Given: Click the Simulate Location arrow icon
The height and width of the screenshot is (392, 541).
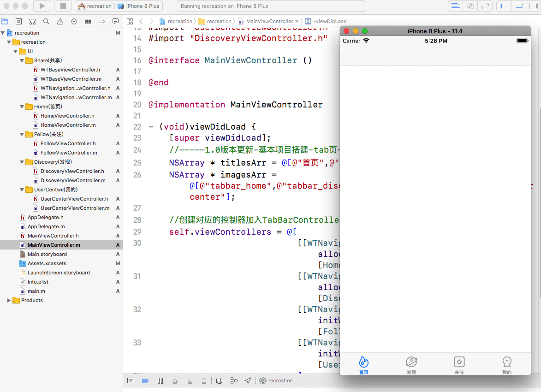Looking at the screenshot, I should click(248, 380).
